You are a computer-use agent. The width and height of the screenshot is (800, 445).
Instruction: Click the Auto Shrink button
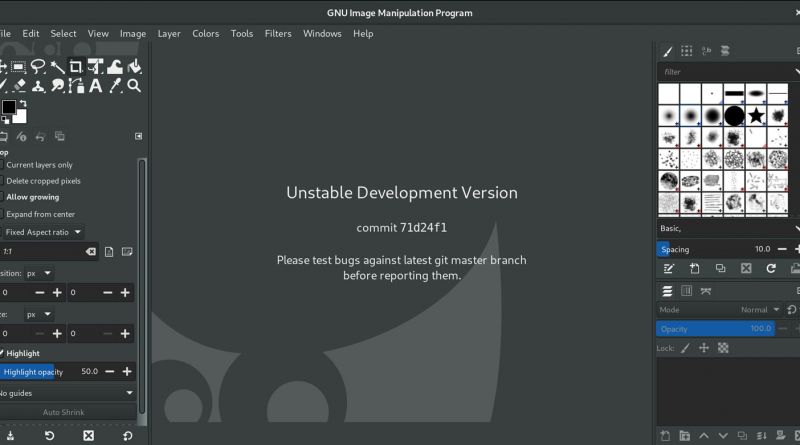[64, 412]
